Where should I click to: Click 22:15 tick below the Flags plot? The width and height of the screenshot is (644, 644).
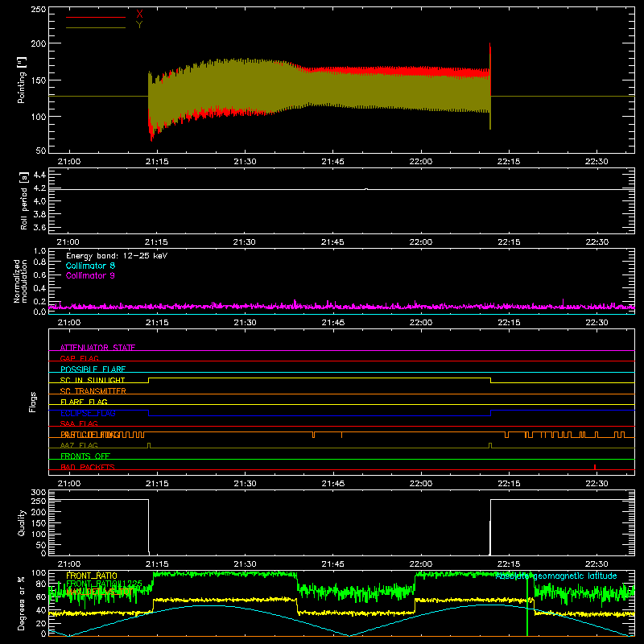509,484
